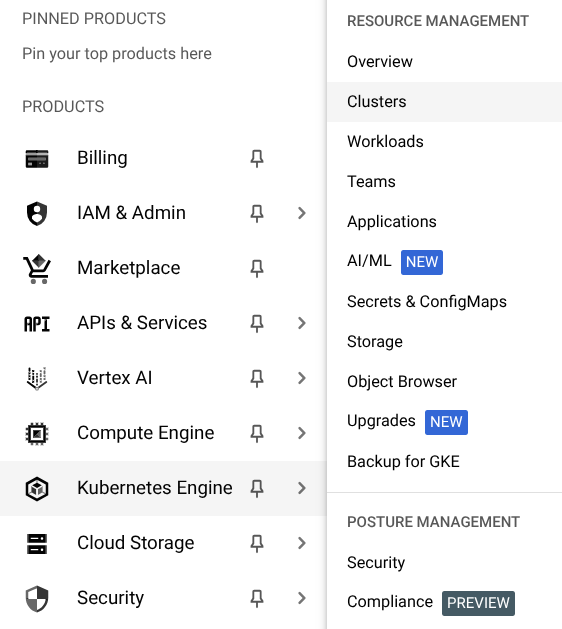Pin APIs & Services product
The width and height of the screenshot is (562, 629).
257,323
